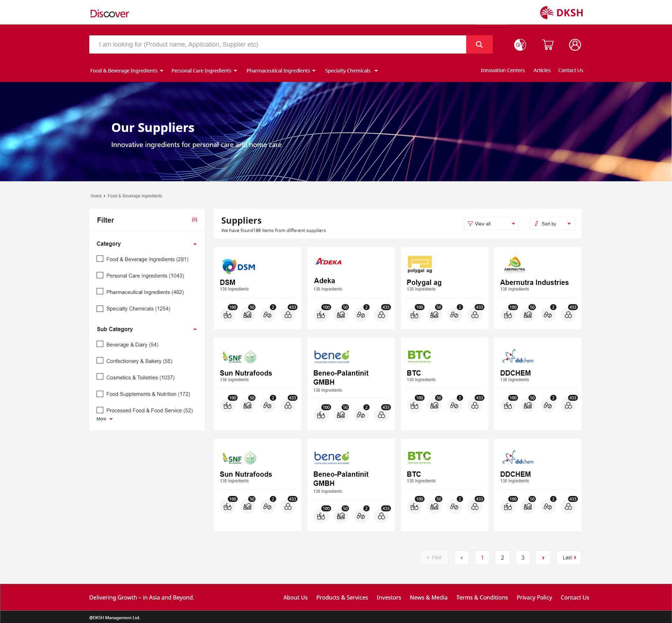The width and height of the screenshot is (672, 623).
Task: Click DSM's food & beverage ingredients count icon
Action: coord(228,315)
